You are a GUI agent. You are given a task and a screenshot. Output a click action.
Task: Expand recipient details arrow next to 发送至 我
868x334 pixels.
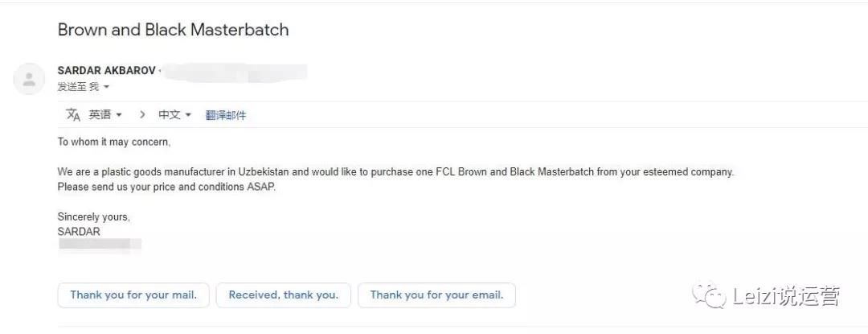click(106, 87)
